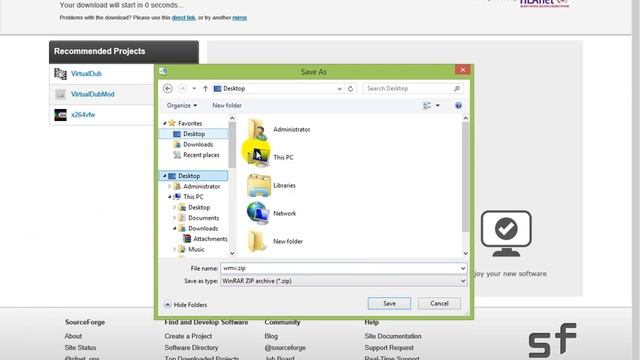
Task: Open Software Directory footer link
Action: pos(191,348)
